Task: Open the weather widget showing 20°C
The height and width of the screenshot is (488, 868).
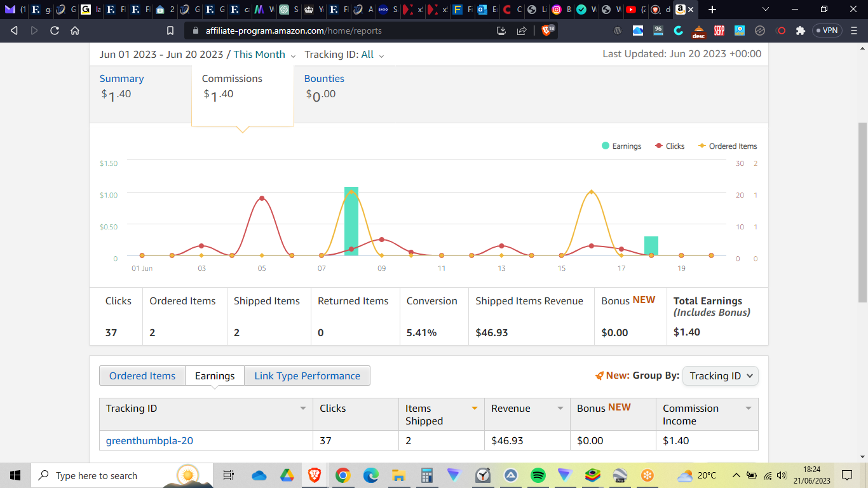Action: (697, 475)
